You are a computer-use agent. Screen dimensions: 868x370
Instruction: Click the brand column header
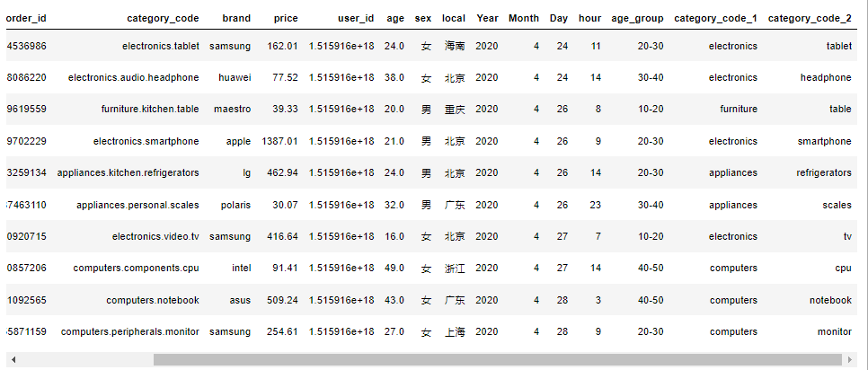click(x=236, y=18)
